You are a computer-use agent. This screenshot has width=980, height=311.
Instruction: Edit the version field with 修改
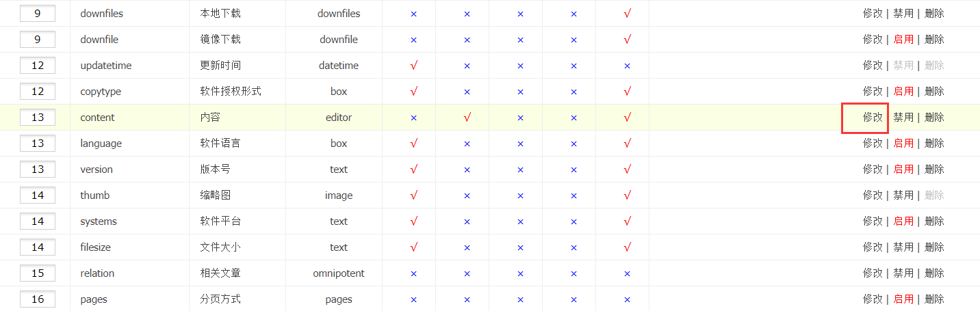pyautogui.click(x=873, y=170)
